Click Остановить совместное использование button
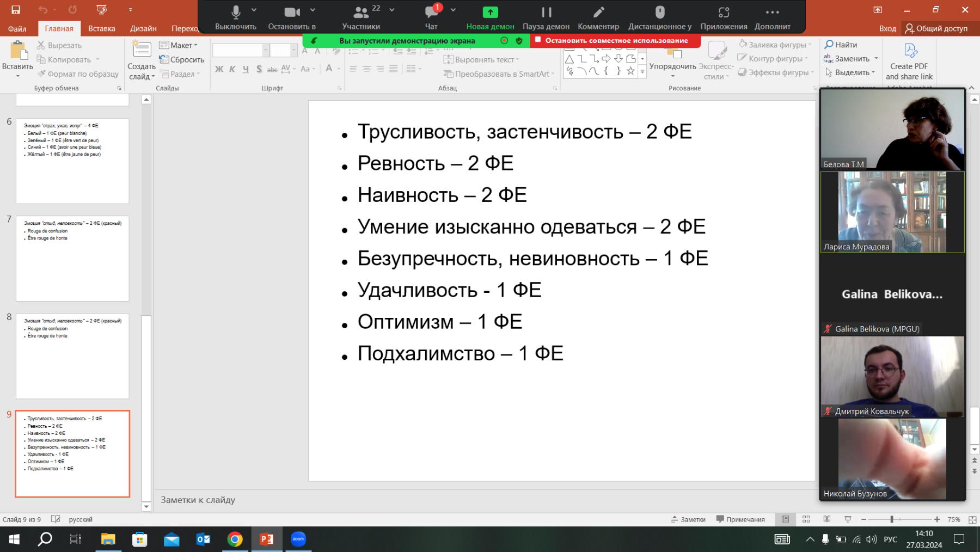This screenshot has width=980, height=552. click(616, 40)
